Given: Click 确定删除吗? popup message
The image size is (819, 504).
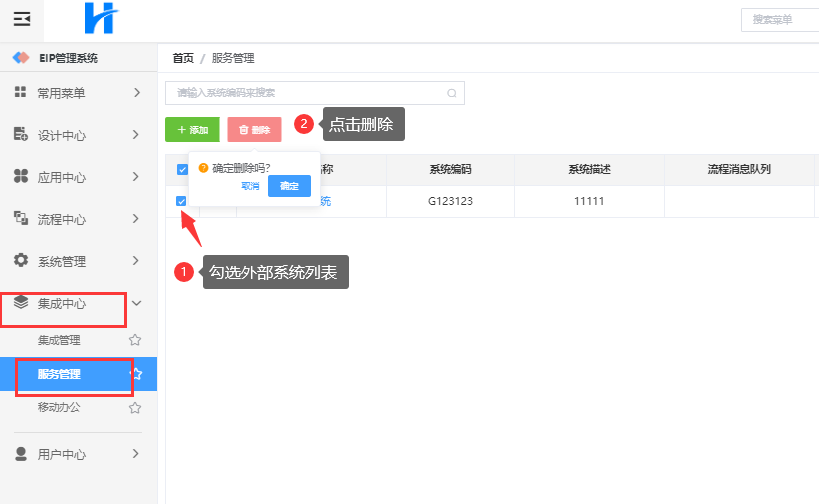Looking at the screenshot, I should (x=241, y=168).
